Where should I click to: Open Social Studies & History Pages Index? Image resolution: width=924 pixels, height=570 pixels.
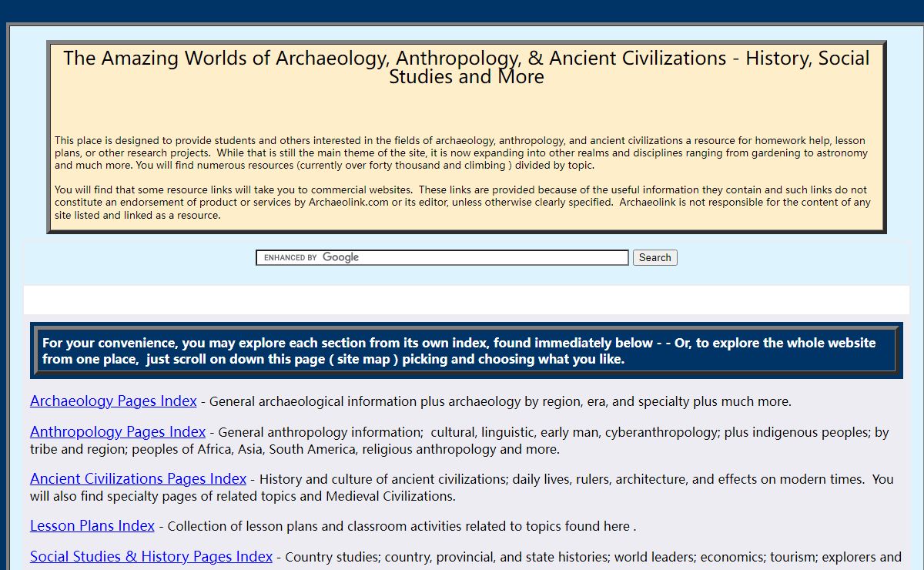pos(151,556)
